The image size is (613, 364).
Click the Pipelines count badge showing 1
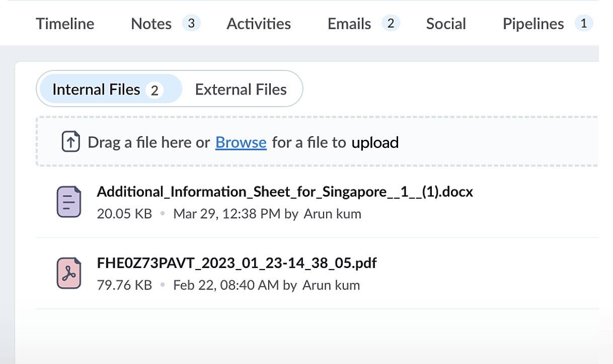[x=584, y=23]
